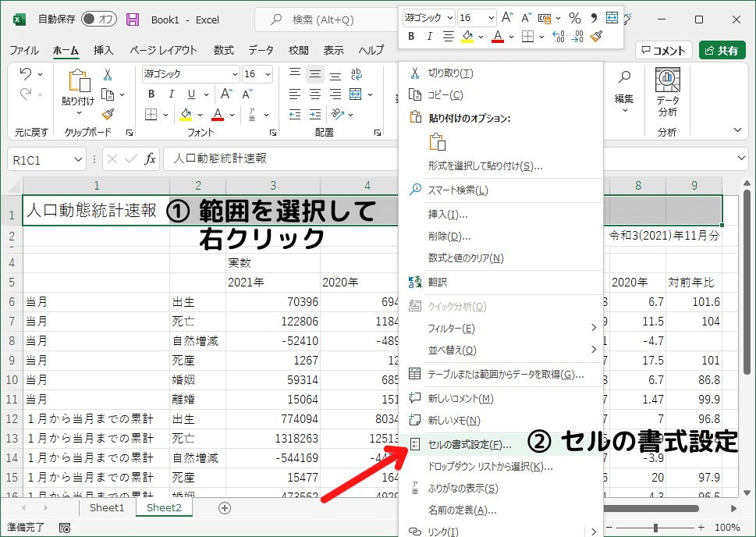Switch to the Data (データ) tab
Screen dimensions: 756x537
(261, 50)
